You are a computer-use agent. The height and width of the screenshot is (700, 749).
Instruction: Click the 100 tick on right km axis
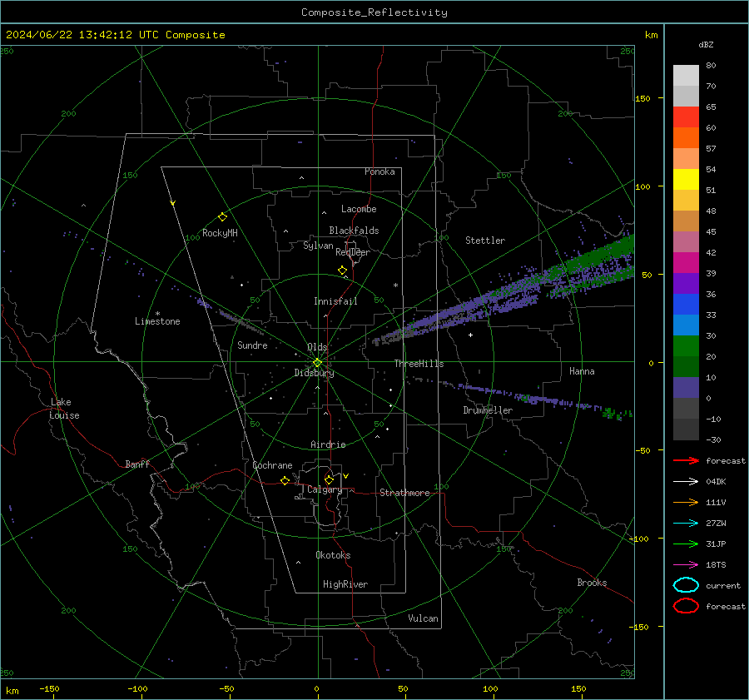(643, 186)
